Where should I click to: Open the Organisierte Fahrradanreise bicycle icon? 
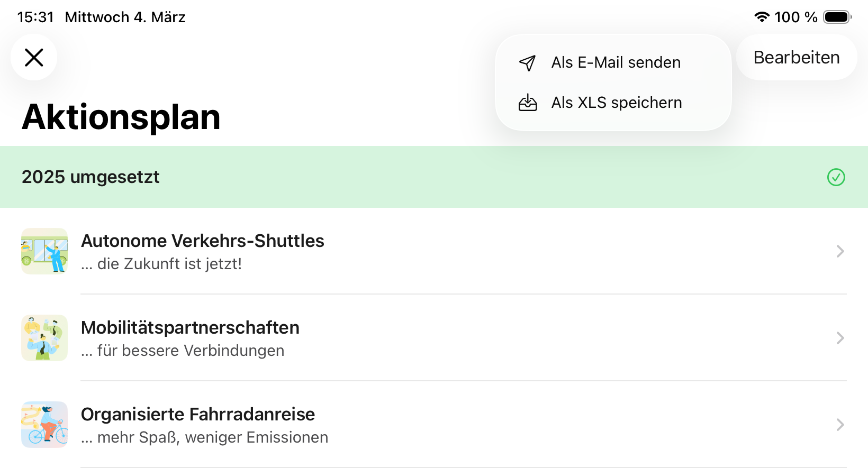pos(44,425)
